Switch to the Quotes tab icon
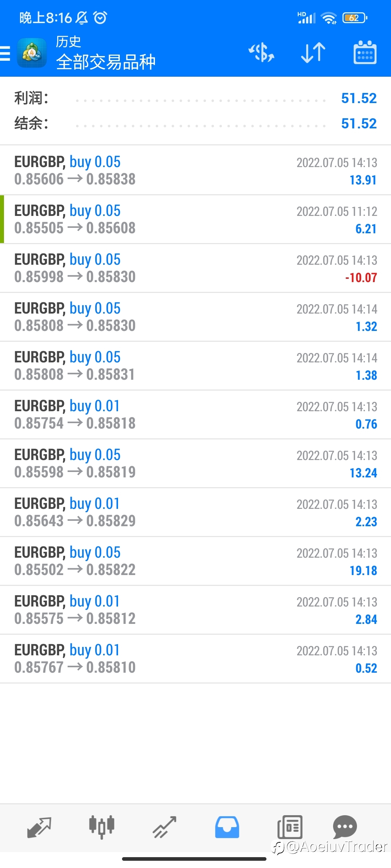 tap(39, 827)
